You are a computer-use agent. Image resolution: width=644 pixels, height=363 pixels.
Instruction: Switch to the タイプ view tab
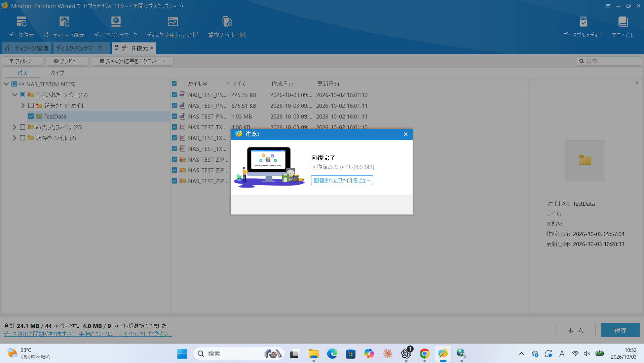coord(57,73)
